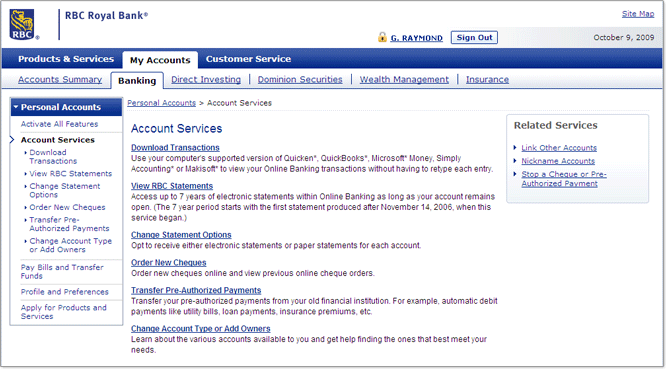Click the Sign Out button
This screenshot has width=666, height=369.
474,37
